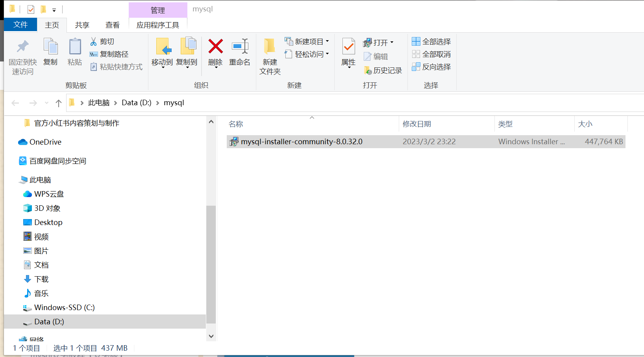Click the Up one level arrow
This screenshot has height=357, width=644.
pyautogui.click(x=59, y=103)
